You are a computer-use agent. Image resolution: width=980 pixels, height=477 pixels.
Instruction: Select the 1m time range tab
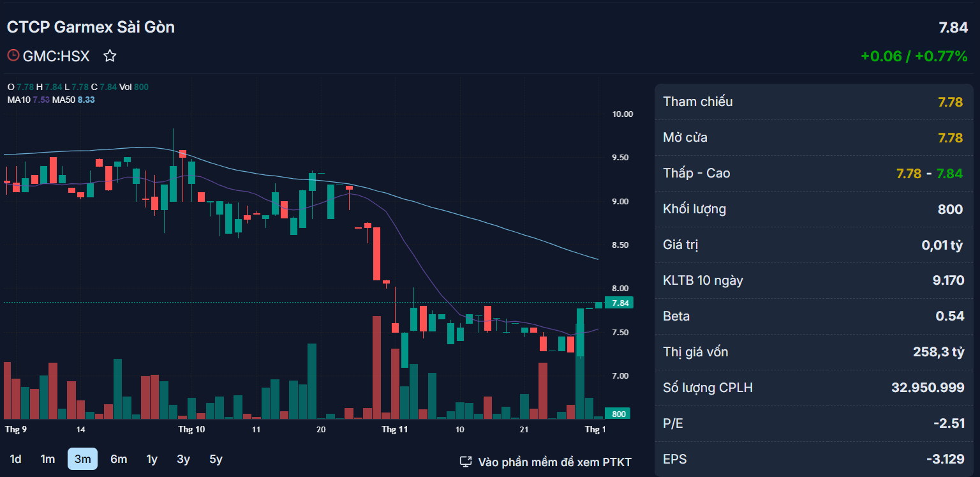click(x=47, y=459)
